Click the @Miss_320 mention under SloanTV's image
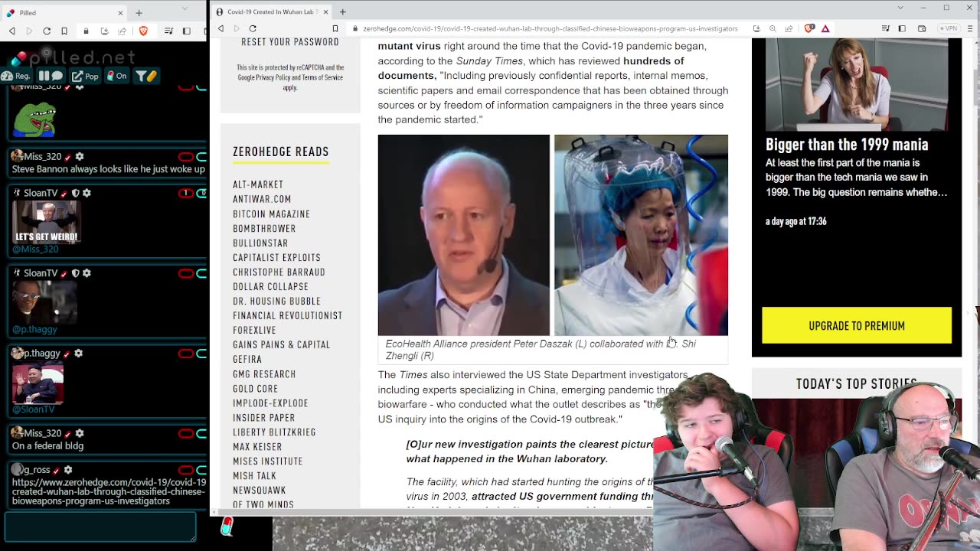 coord(35,249)
